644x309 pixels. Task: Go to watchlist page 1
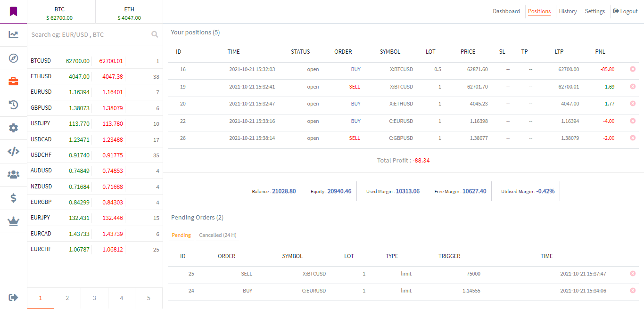click(x=41, y=298)
